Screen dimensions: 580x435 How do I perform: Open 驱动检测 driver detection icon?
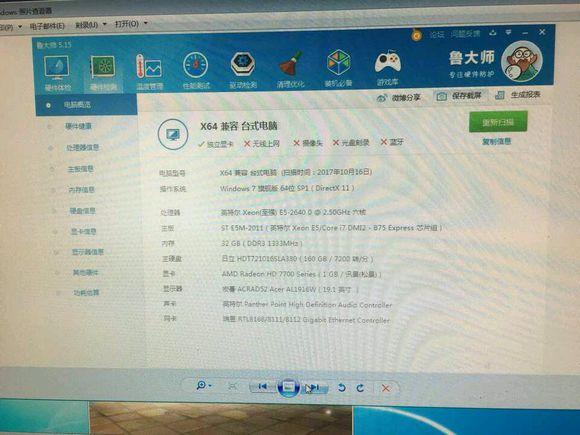click(x=243, y=70)
